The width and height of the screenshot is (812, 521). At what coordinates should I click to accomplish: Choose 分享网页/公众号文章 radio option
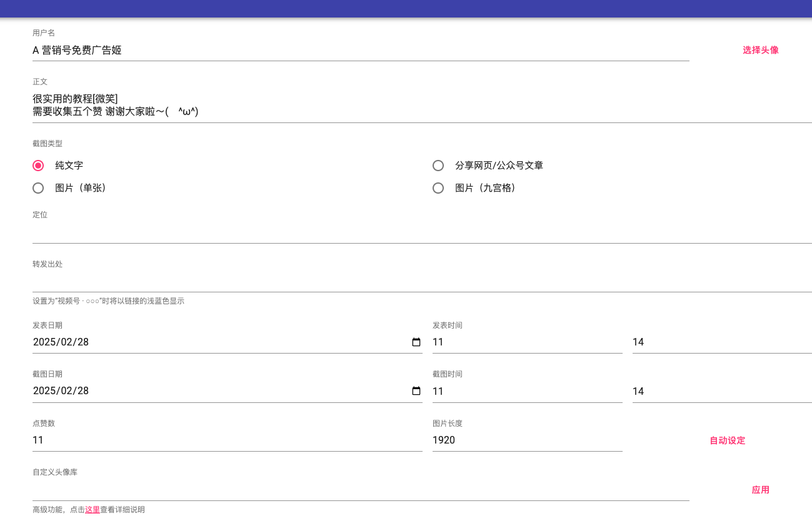pyautogui.click(x=438, y=166)
